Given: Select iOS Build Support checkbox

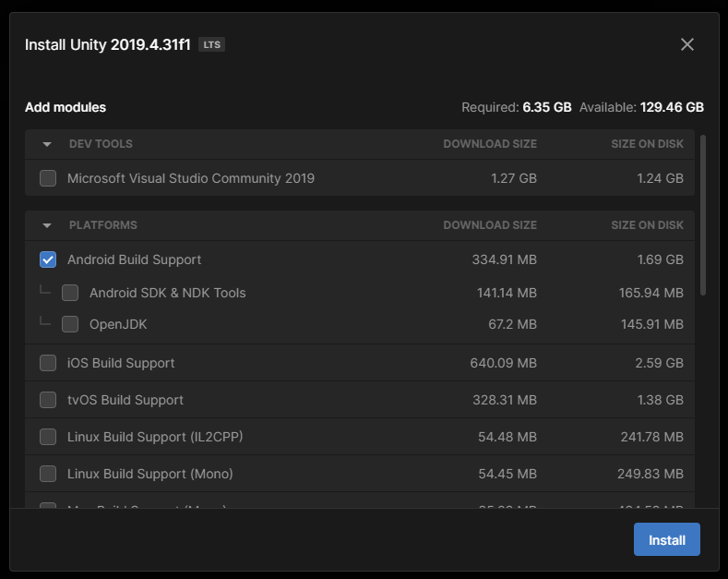Looking at the screenshot, I should pyautogui.click(x=48, y=363).
